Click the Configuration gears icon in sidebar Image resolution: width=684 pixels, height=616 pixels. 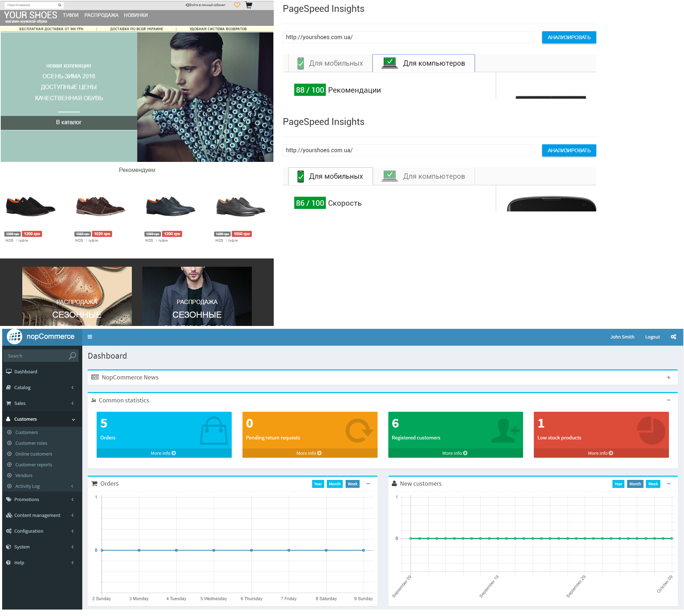click(x=9, y=531)
